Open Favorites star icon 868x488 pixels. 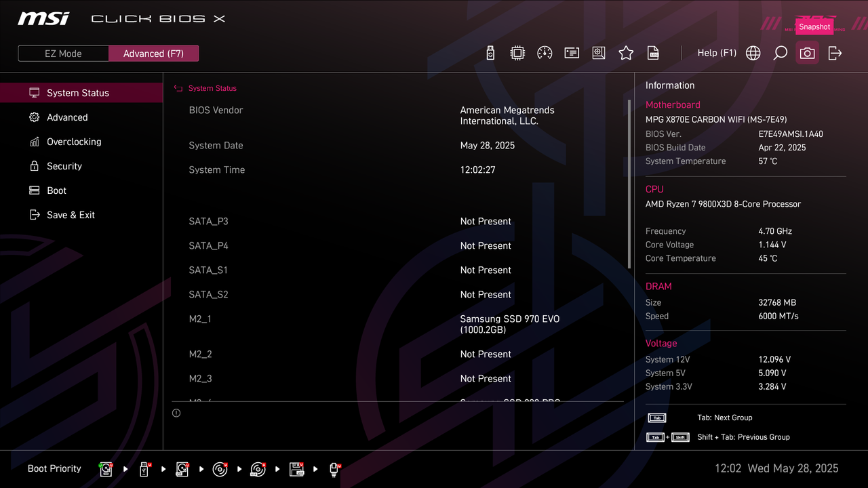(626, 53)
